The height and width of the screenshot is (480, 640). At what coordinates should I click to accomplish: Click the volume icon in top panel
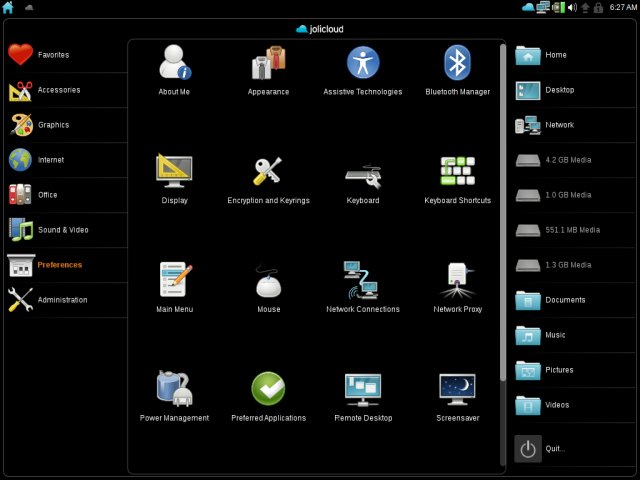[x=573, y=7]
